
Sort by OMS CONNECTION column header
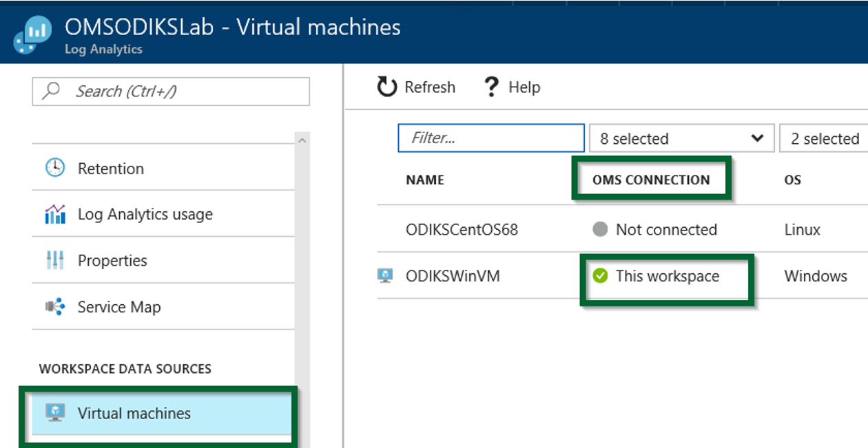(651, 180)
